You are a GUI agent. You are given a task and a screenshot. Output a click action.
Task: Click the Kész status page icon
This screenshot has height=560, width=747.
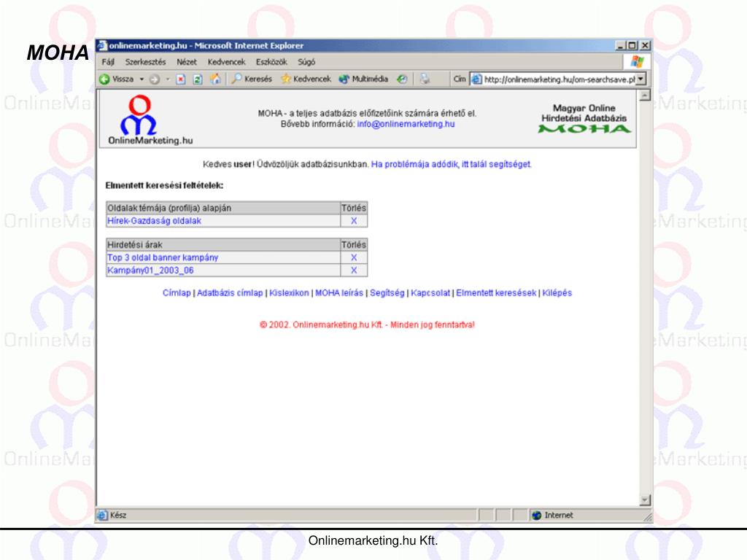point(102,516)
